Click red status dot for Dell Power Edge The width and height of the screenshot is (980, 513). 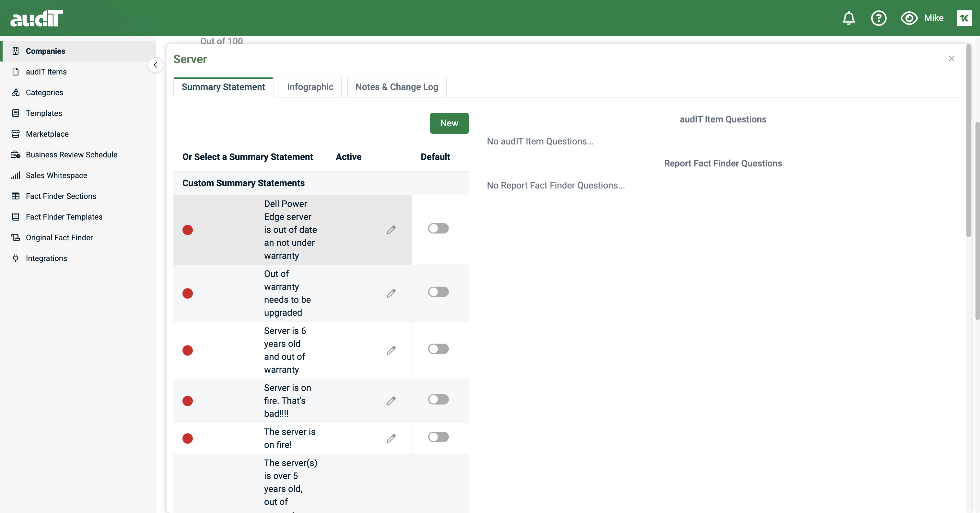[x=188, y=230]
